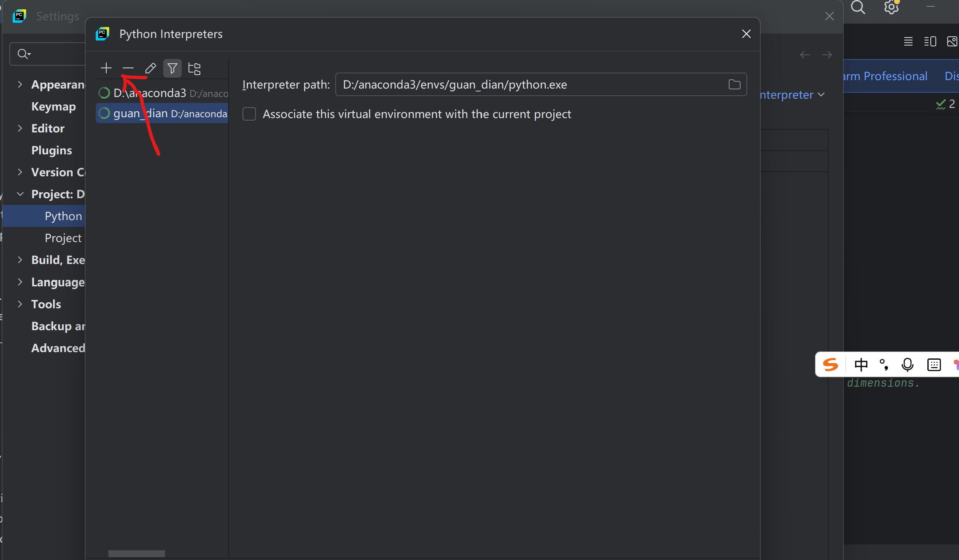The image size is (959, 560).
Task: Click the add interpreter plus icon
Action: [106, 68]
